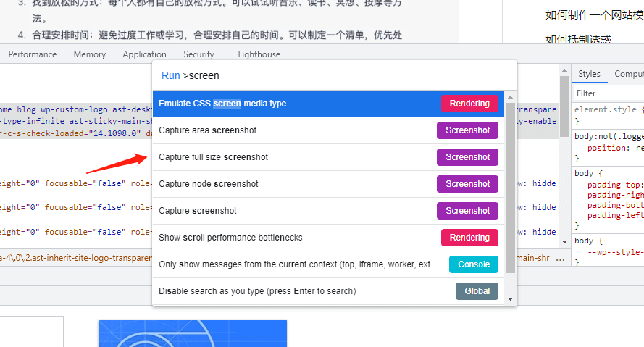Image resolution: width=644 pixels, height=347 pixels.
Task: Click the command list scrollbar thumb
Action: tap(510, 188)
